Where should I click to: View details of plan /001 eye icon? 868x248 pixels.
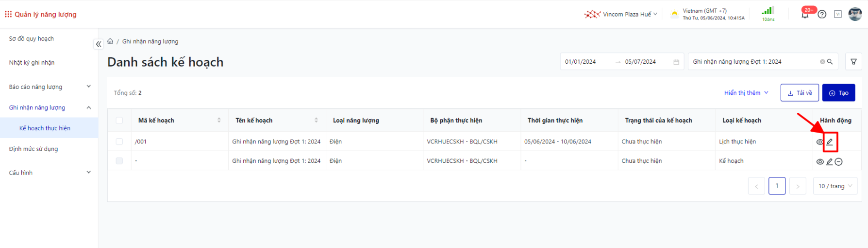pos(820,142)
